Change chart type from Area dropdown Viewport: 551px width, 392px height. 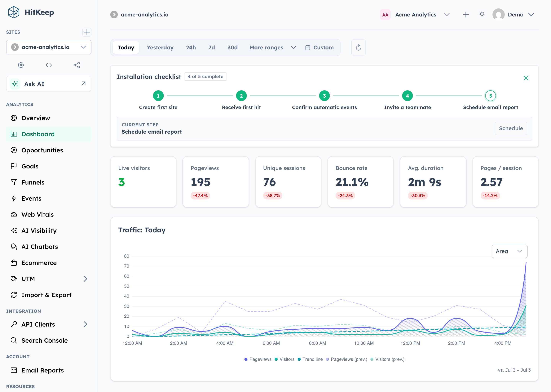[509, 251]
